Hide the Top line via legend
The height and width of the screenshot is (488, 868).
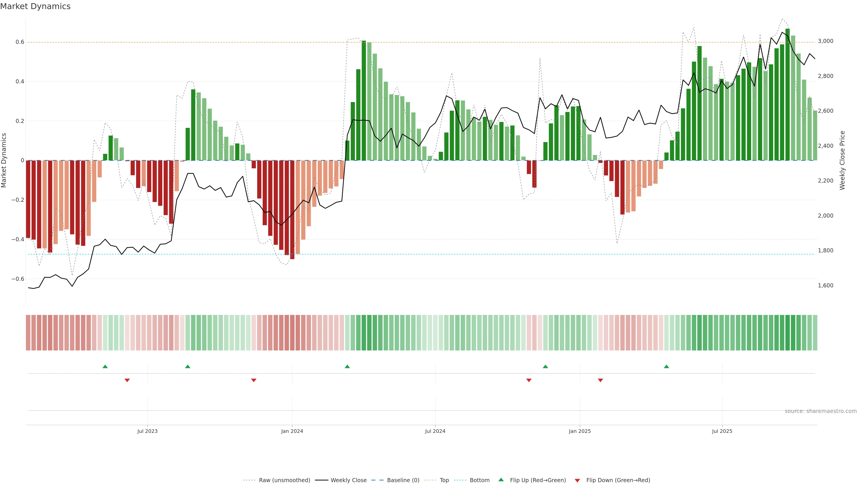point(444,480)
